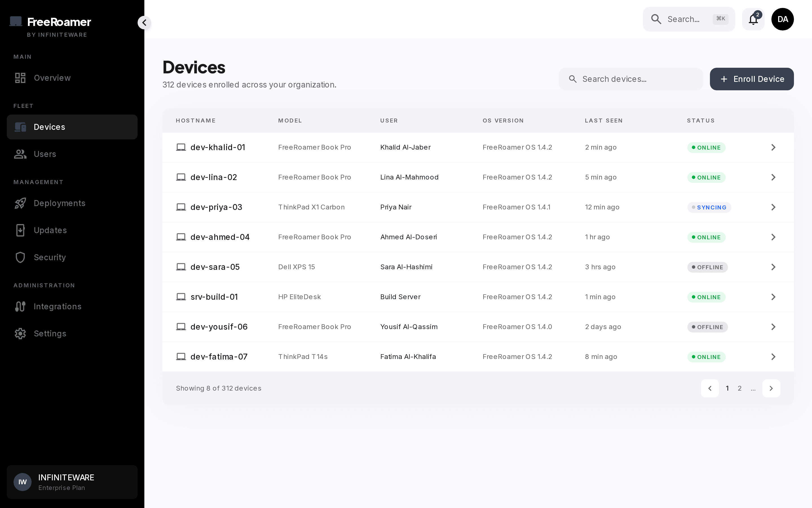
Task: Click the ⌘K shortcut badge
Action: point(720,19)
